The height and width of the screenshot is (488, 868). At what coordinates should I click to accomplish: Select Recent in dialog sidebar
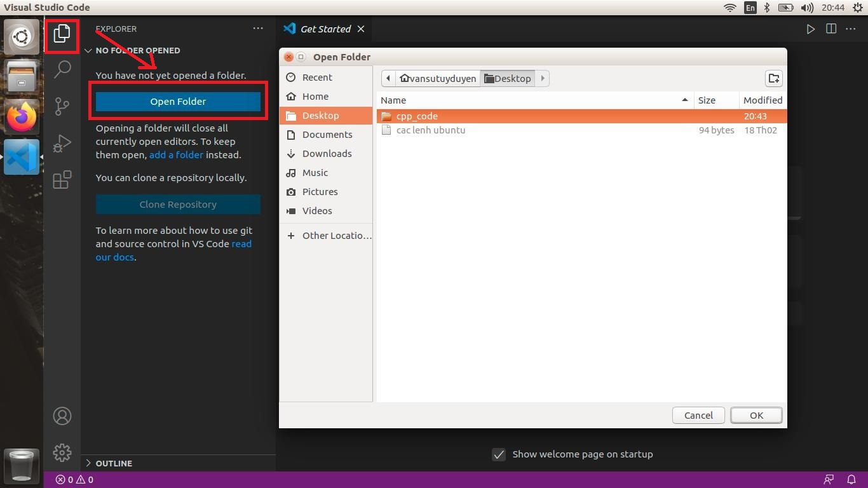point(326,77)
